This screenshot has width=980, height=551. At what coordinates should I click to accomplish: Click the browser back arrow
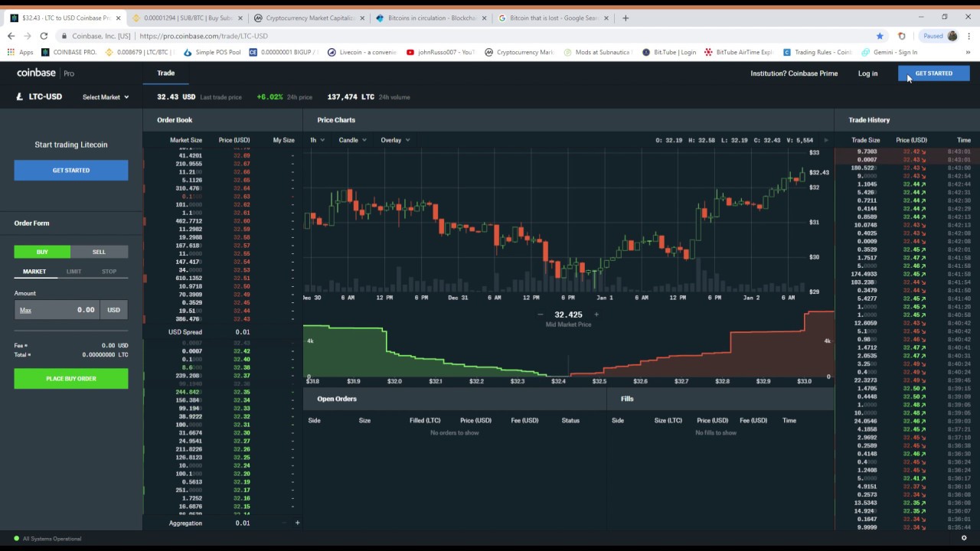[x=11, y=36]
